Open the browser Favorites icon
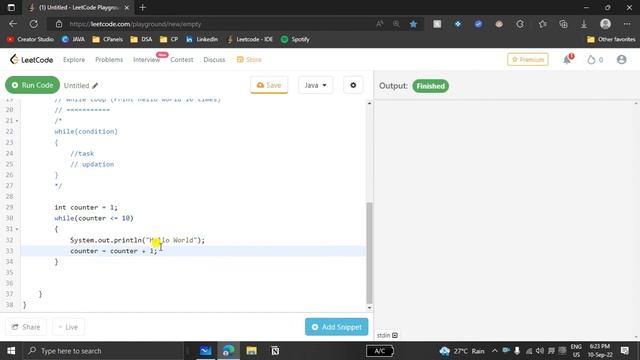 pyautogui.click(x=542, y=24)
